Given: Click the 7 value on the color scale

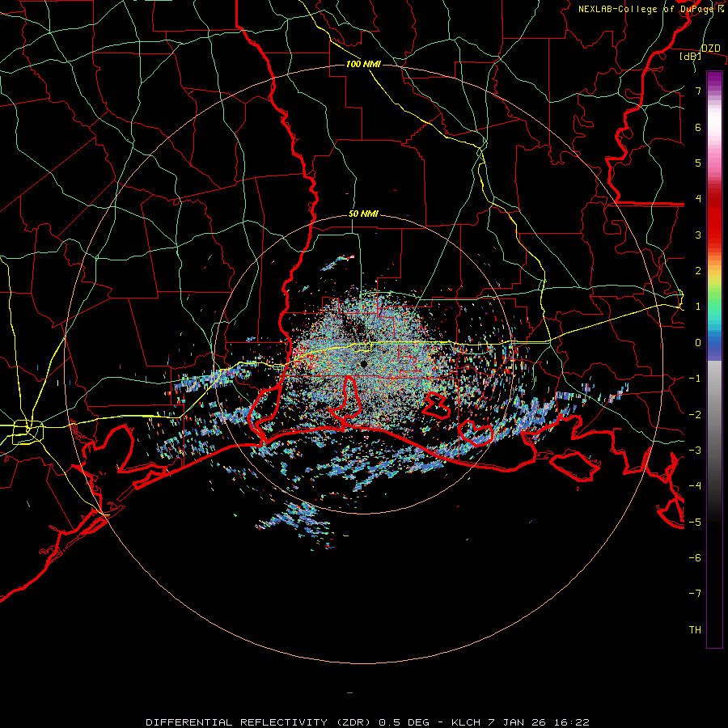Looking at the screenshot, I should click(x=698, y=91).
